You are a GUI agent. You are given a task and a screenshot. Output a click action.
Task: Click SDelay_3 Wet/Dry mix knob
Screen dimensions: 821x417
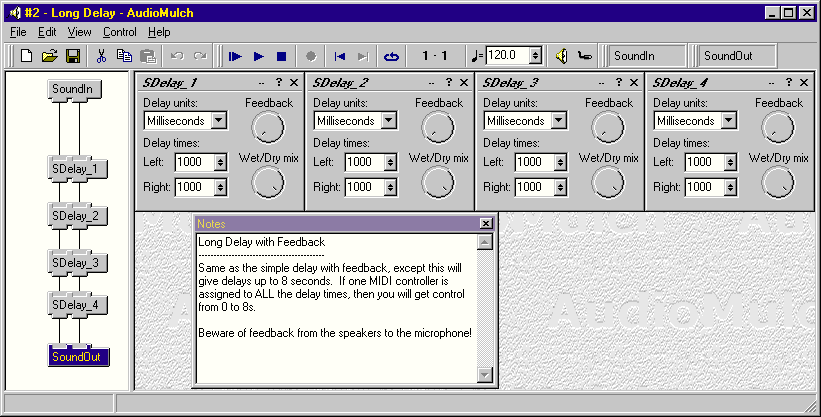pos(608,183)
